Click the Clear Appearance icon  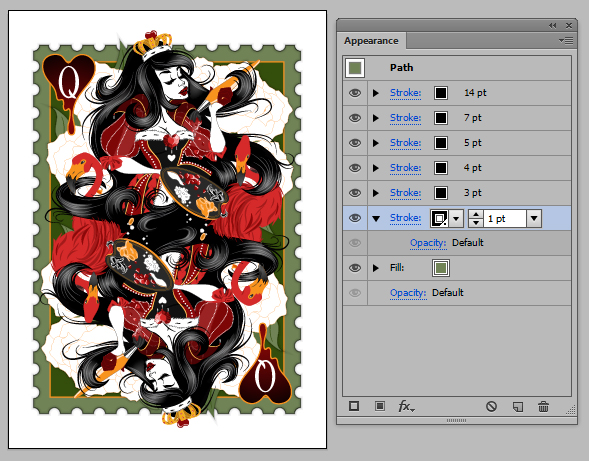[491, 406]
